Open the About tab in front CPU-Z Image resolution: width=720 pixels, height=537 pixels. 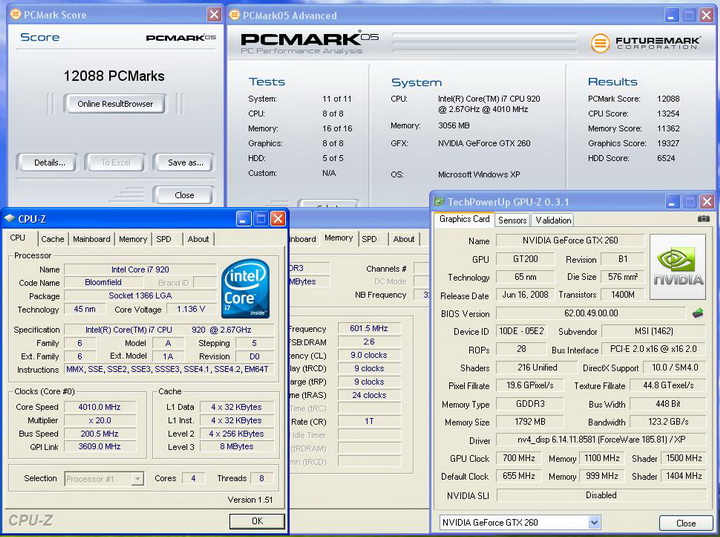(x=198, y=239)
